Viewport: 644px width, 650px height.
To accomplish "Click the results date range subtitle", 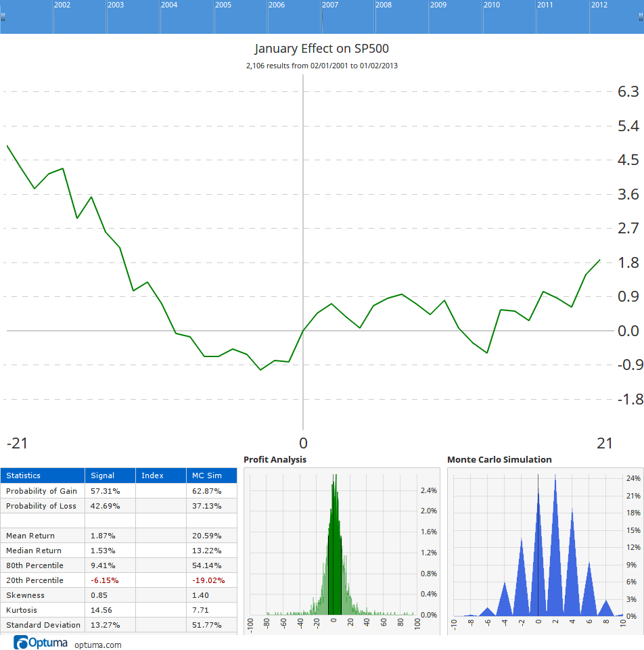I will pyautogui.click(x=322, y=66).
